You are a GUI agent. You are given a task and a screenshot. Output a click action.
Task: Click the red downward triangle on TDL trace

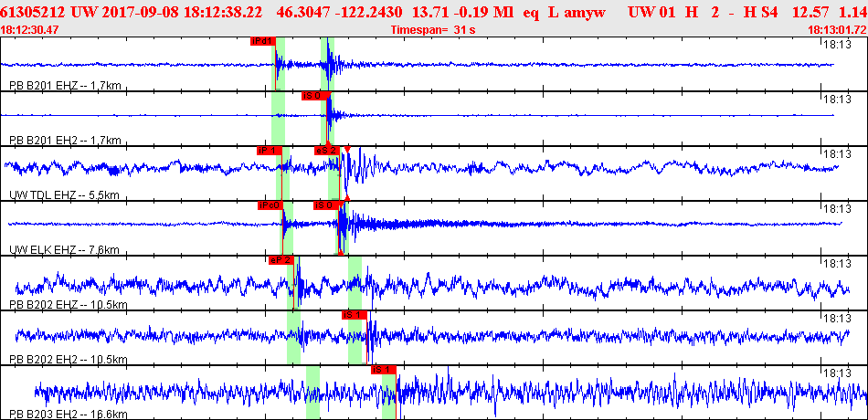[x=347, y=150]
